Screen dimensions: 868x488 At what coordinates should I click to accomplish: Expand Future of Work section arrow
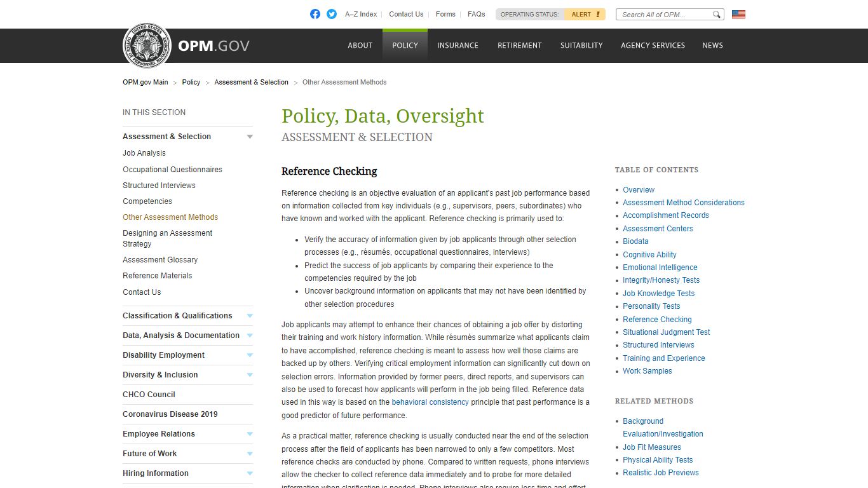pyautogui.click(x=250, y=454)
